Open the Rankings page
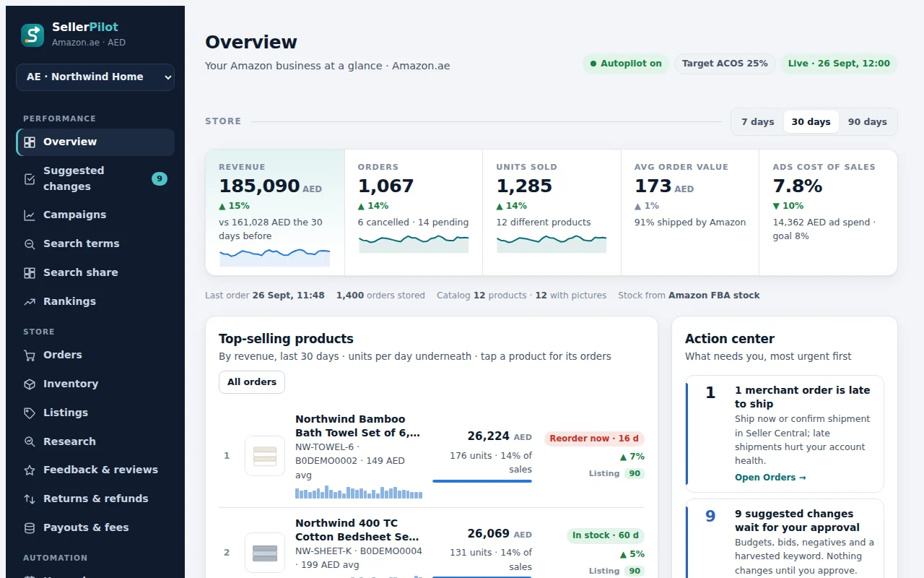The width and height of the screenshot is (924, 578). [x=95, y=301]
